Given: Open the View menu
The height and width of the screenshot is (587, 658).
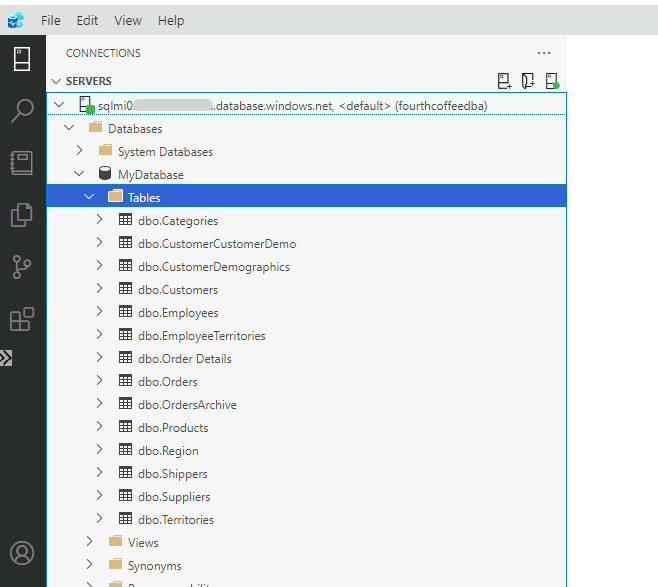Looking at the screenshot, I should [x=128, y=20].
